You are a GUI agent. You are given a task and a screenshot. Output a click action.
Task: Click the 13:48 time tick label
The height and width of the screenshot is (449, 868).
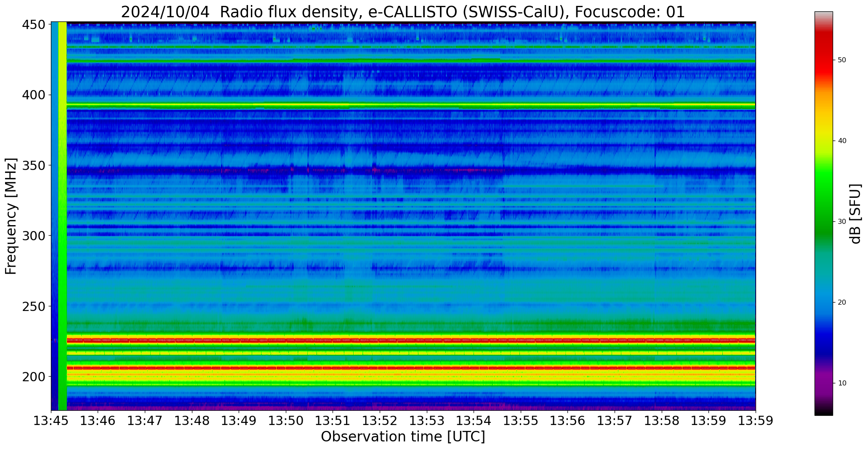tap(192, 421)
